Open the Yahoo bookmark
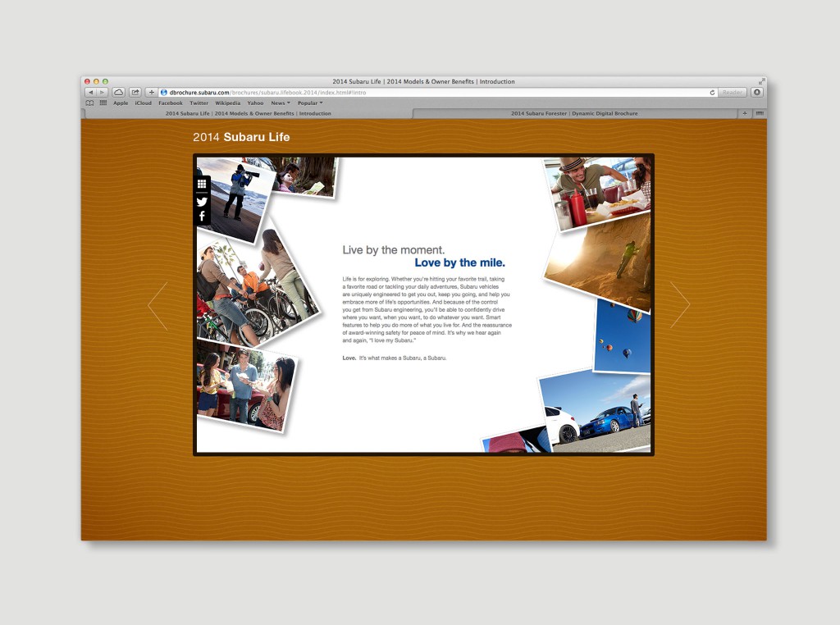 coord(255,103)
